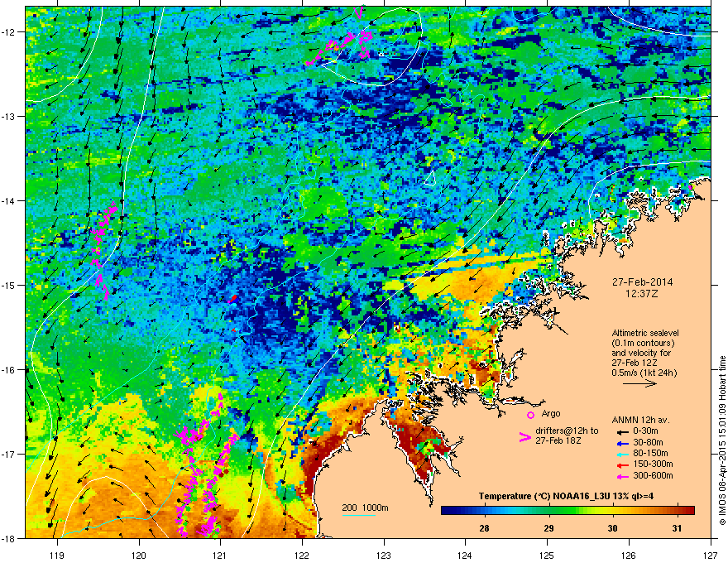728x563 pixels.
Task: Select the black 0-30m arrow legend icon
Action: [x=622, y=431]
